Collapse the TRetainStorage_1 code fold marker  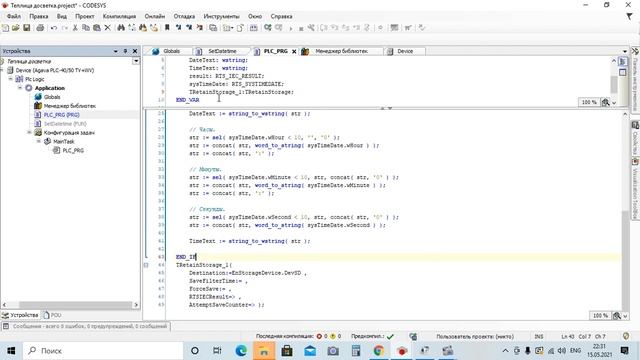click(146, 265)
